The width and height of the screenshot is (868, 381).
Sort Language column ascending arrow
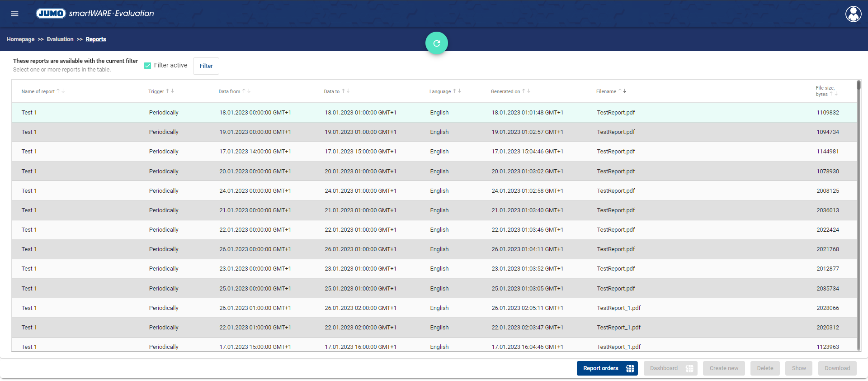[454, 91]
